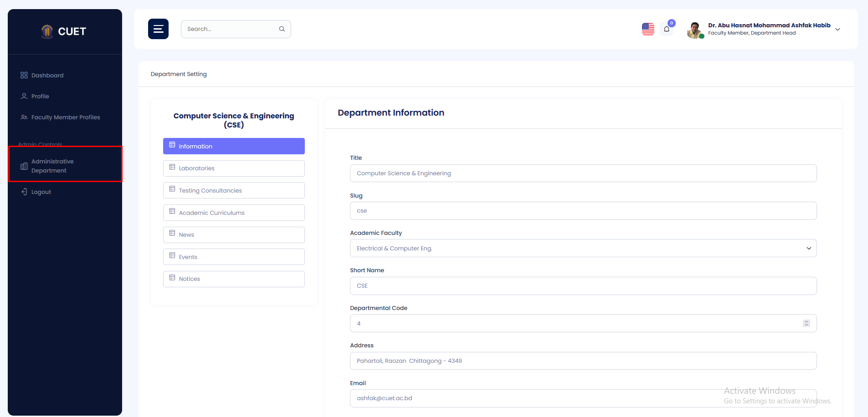Switch to the Laboratories tab
The width and height of the screenshot is (868, 417).
tap(233, 168)
